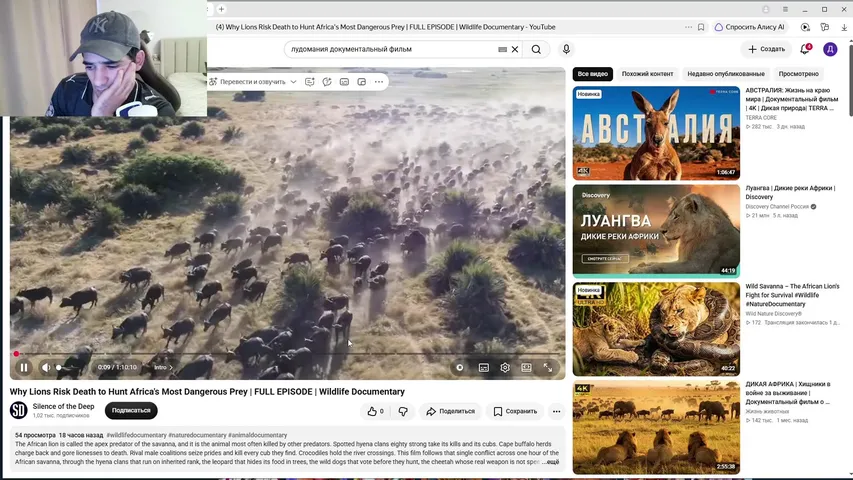Select the Все видео filter chip
853x480 pixels.
(592, 74)
